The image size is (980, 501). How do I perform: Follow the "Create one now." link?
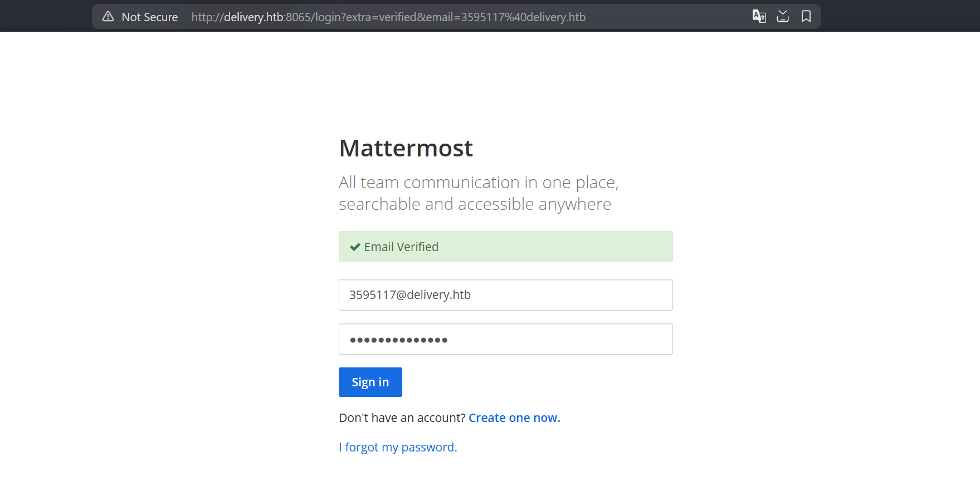coord(514,418)
